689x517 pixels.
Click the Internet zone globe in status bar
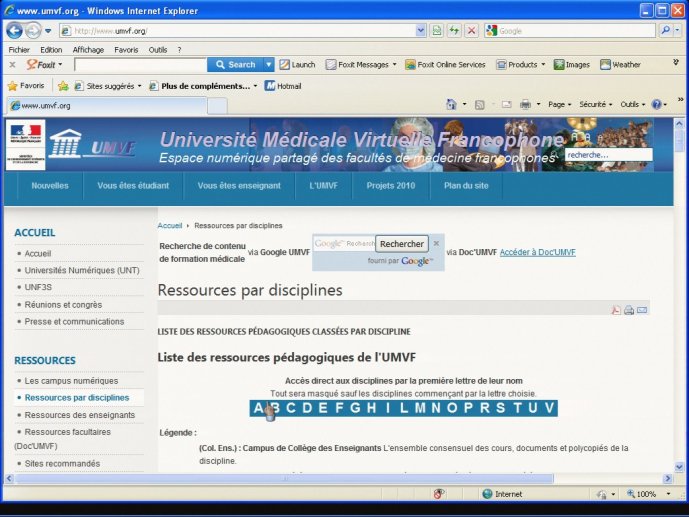coord(487,494)
